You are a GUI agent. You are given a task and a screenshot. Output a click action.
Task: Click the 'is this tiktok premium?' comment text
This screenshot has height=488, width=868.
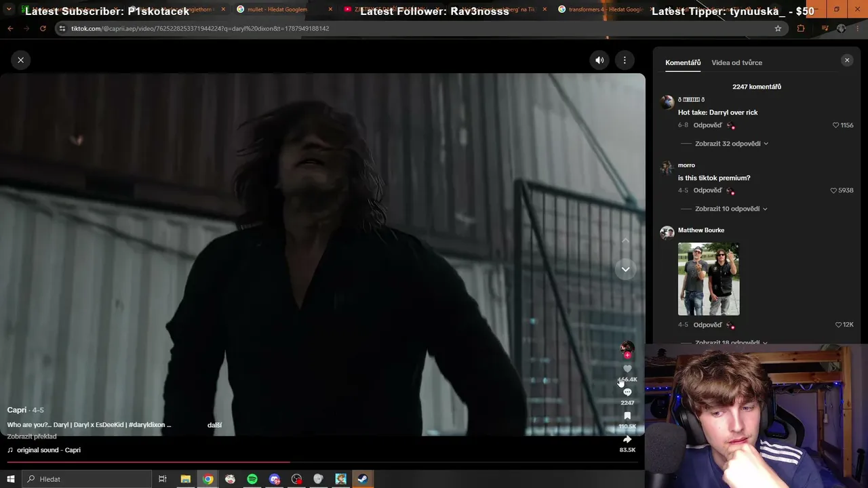[x=714, y=178]
